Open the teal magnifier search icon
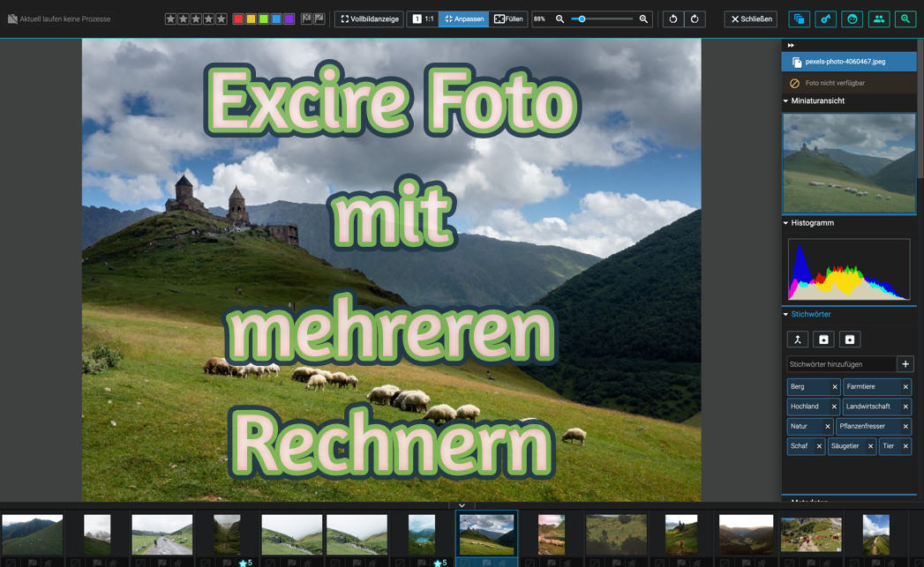Image resolution: width=924 pixels, height=567 pixels. [905, 19]
